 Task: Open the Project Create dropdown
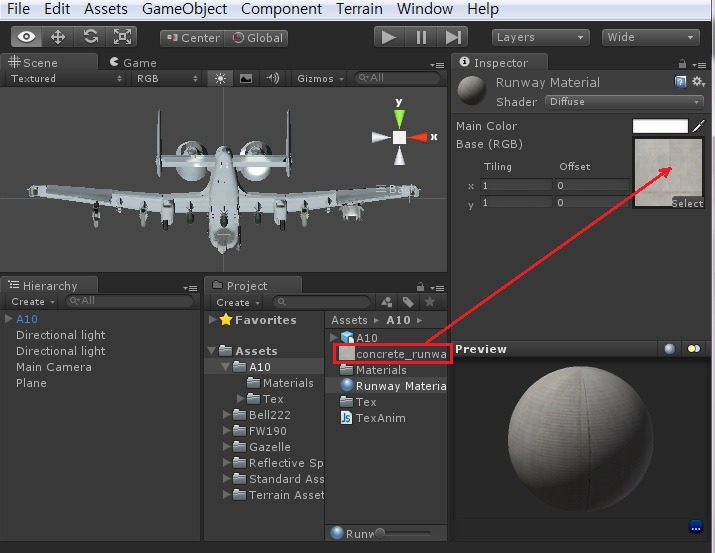238,302
